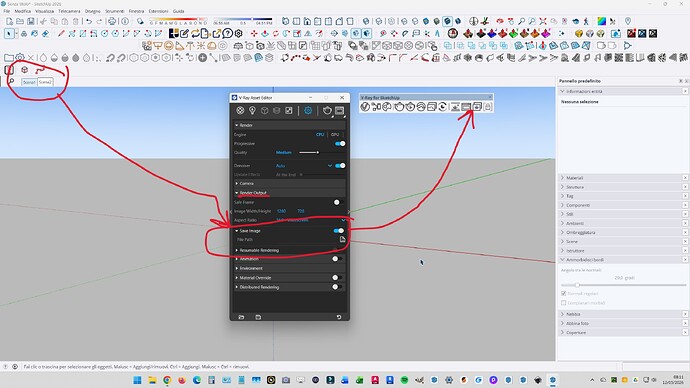
Task: Open the Telecamera menu
Action: pyautogui.click(x=69, y=11)
